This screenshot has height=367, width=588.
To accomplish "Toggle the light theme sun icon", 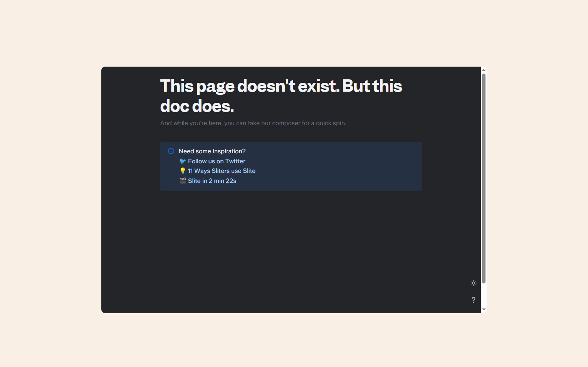I will pos(474,283).
